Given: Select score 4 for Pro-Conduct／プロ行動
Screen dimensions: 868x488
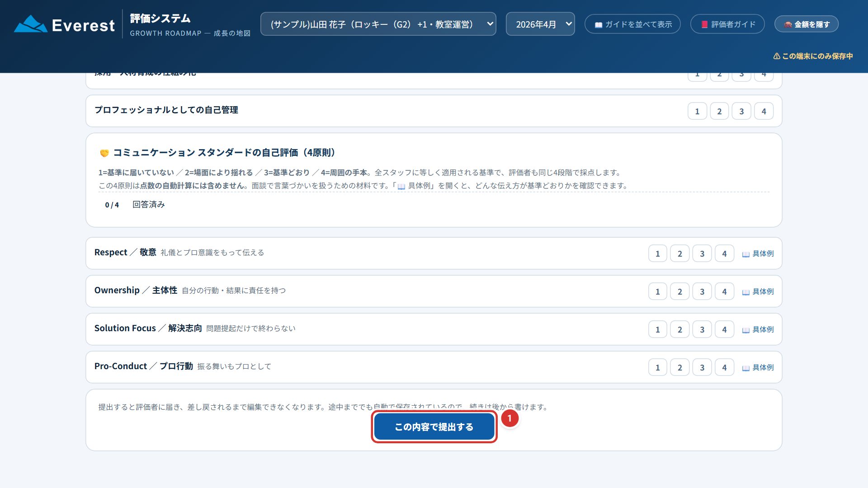Looking at the screenshot, I should [x=725, y=367].
